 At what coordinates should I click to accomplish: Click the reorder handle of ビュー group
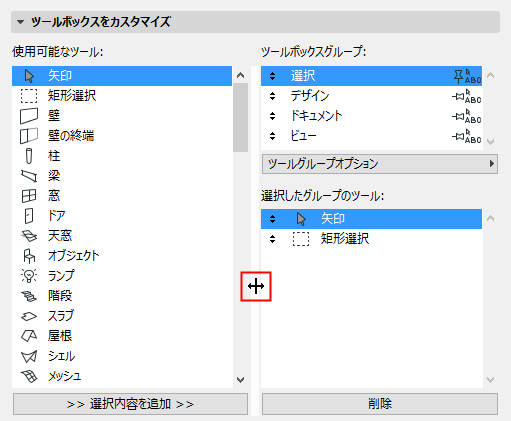click(272, 136)
